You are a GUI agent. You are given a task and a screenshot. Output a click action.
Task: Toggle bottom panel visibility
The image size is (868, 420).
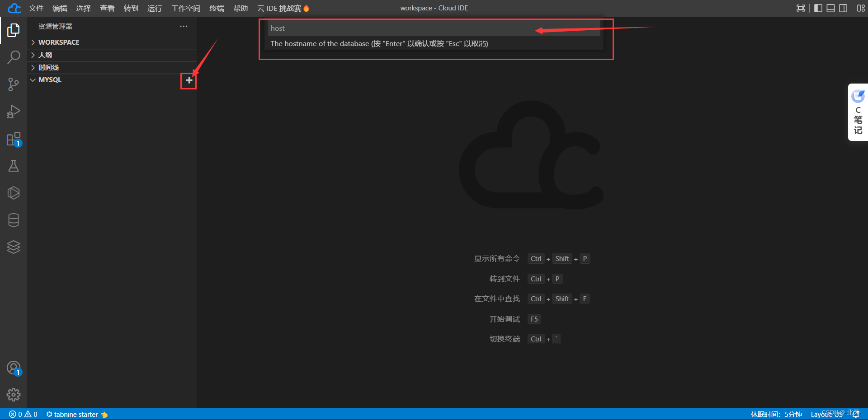tap(830, 8)
